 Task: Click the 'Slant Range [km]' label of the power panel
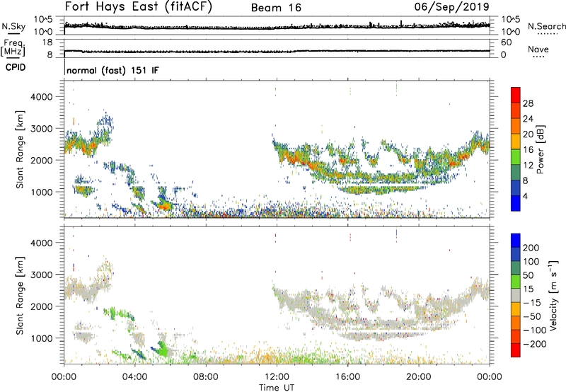coord(20,149)
